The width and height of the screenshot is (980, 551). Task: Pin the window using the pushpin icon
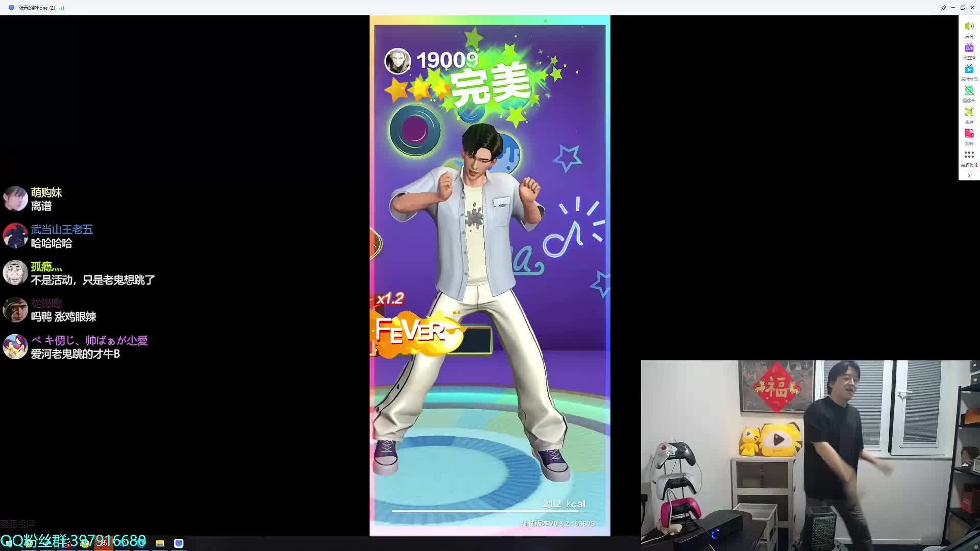click(x=943, y=8)
